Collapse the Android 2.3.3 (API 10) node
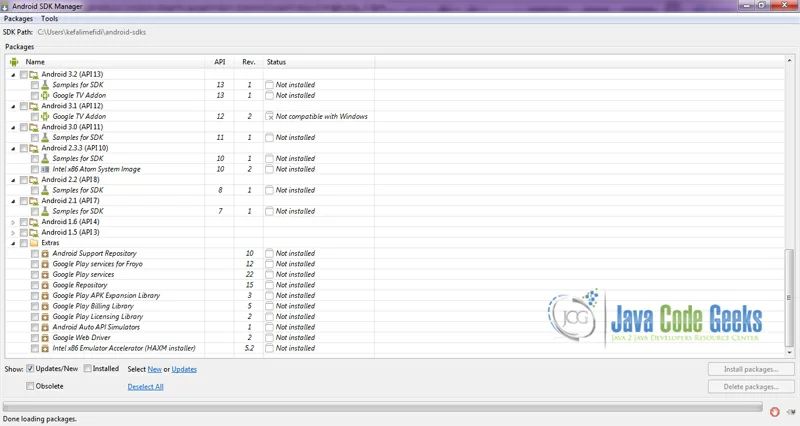This screenshot has width=800, height=426. point(13,148)
